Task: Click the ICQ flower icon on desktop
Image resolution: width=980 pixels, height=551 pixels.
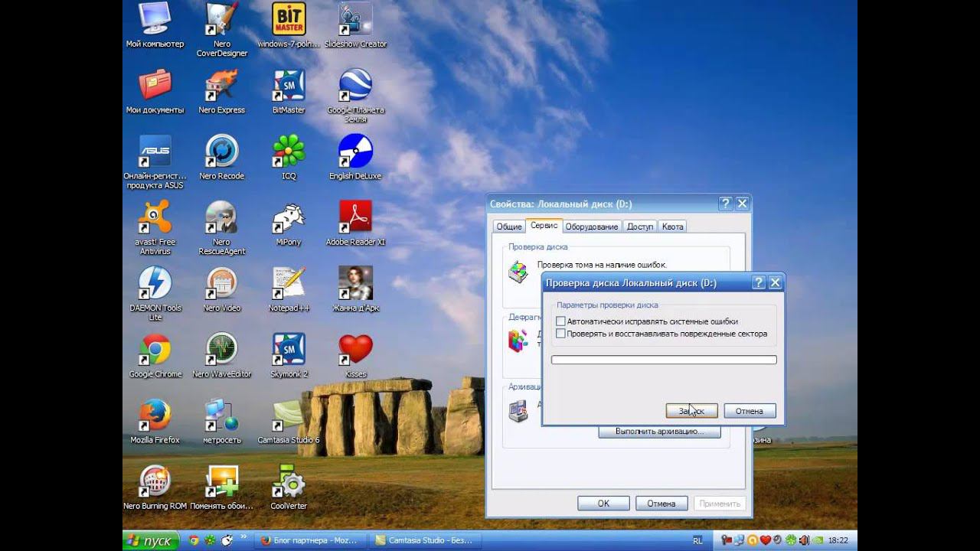Action: [289, 157]
